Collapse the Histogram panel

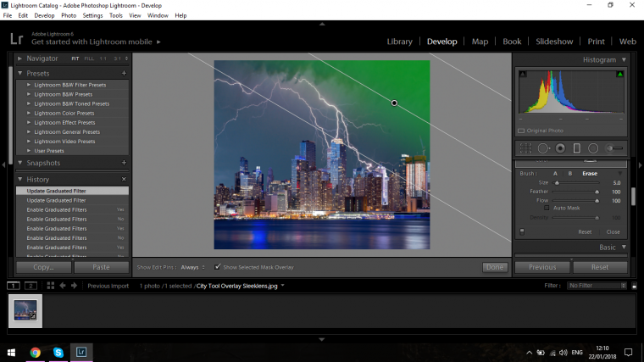[x=624, y=59]
